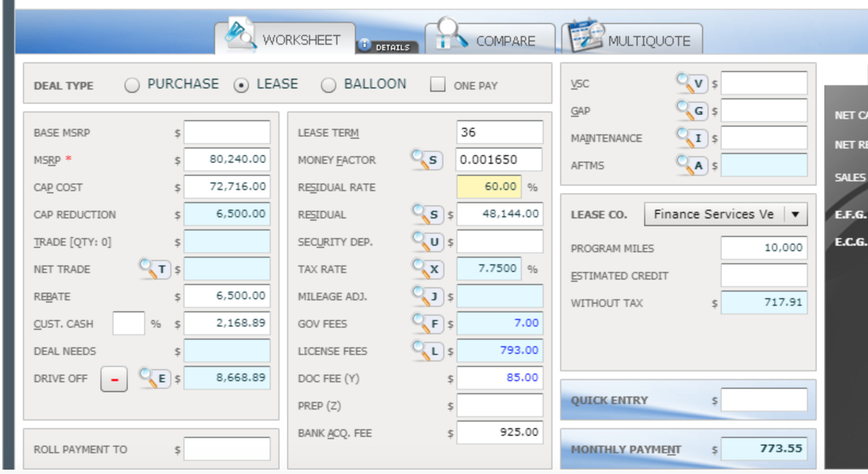
Task: Open the Drive Off lookup icon E
Action: pyautogui.click(x=155, y=378)
